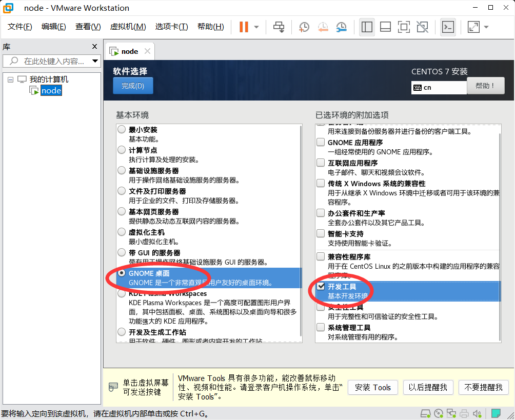Click the sound card status icon
Screen dimensions: 515x420
tap(477, 413)
